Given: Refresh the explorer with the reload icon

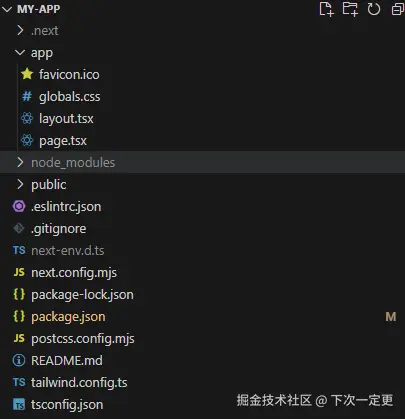Looking at the screenshot, I should click(374, 9).
